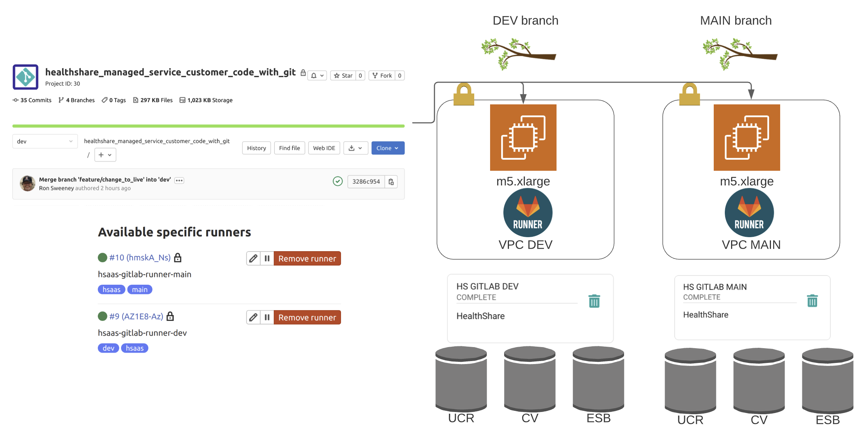Fork the project

[x=382, y=76]
